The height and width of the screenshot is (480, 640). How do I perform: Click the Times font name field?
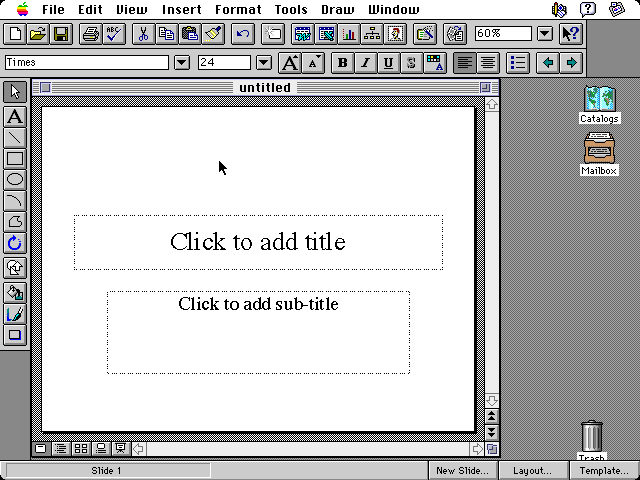click(87, 62)
